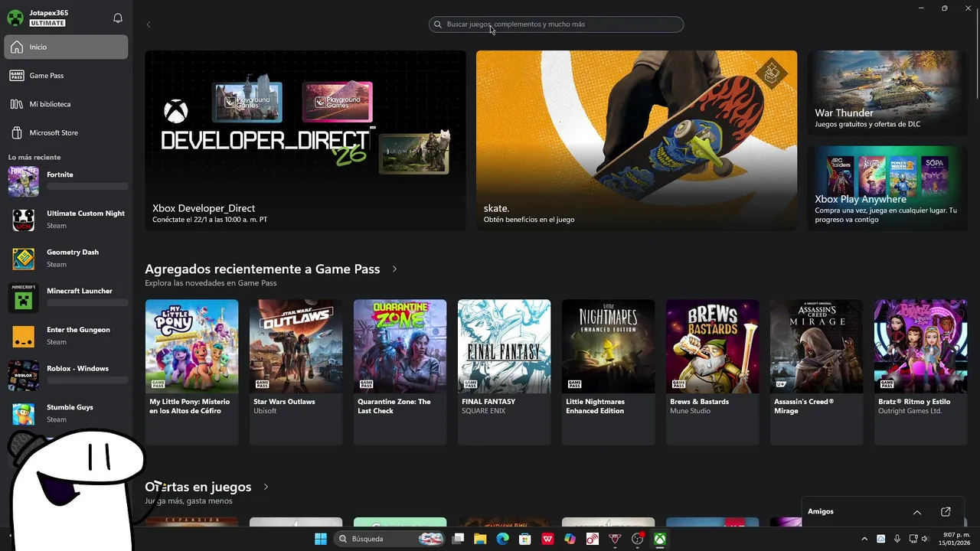The width and height of the screenshot is (980, 551).
Task: Expand the Amigos panel chevron
Action: coord(916,512)
